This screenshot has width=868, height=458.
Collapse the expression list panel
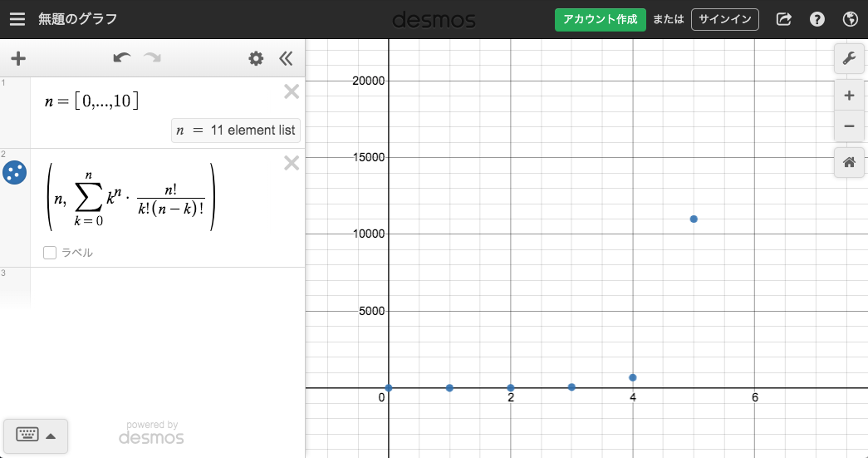(x=286, y=58)
